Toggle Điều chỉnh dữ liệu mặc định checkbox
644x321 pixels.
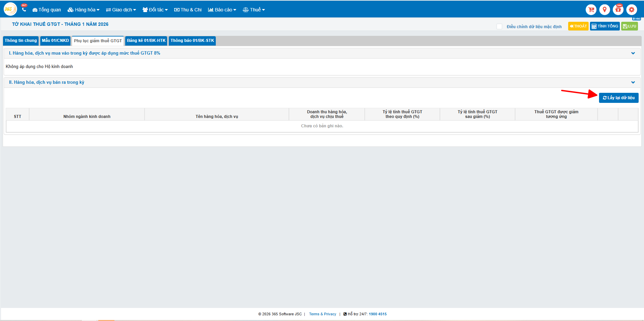[499, 26]
